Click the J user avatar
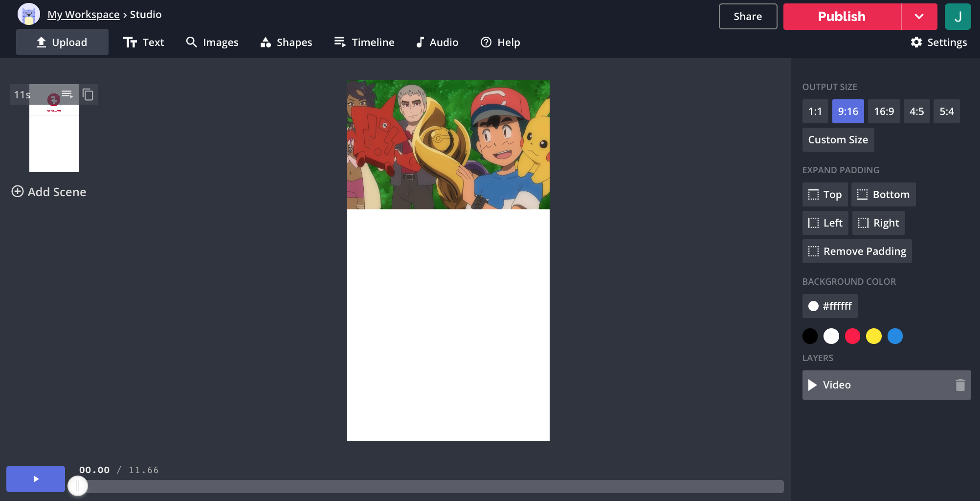 tap(958, 17)
